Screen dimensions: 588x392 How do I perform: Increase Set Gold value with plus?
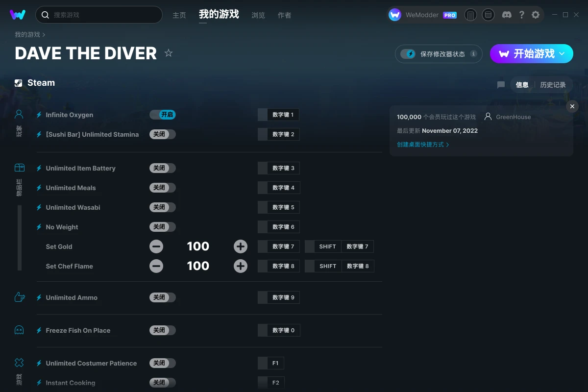coord(241,246)
